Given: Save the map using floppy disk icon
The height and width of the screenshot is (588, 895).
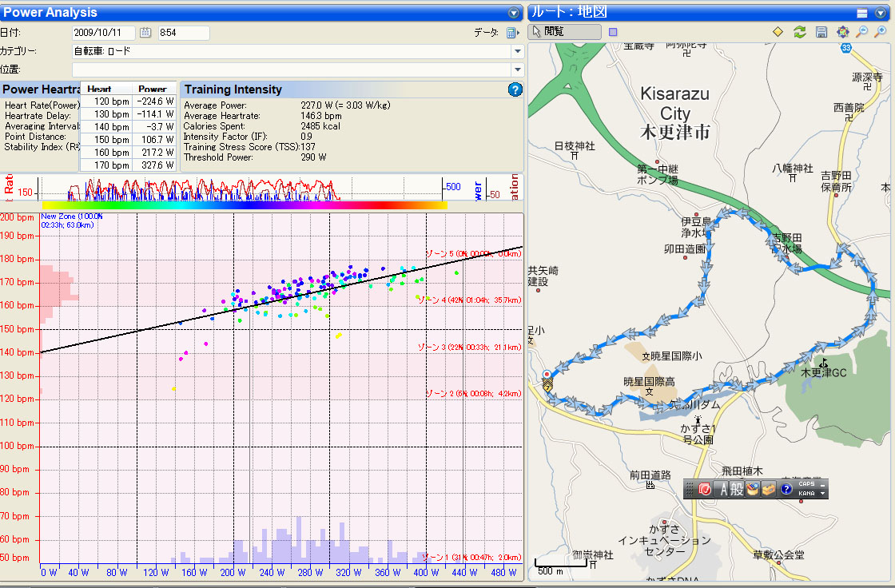Looking at the screenshot, I should (821, 32).
